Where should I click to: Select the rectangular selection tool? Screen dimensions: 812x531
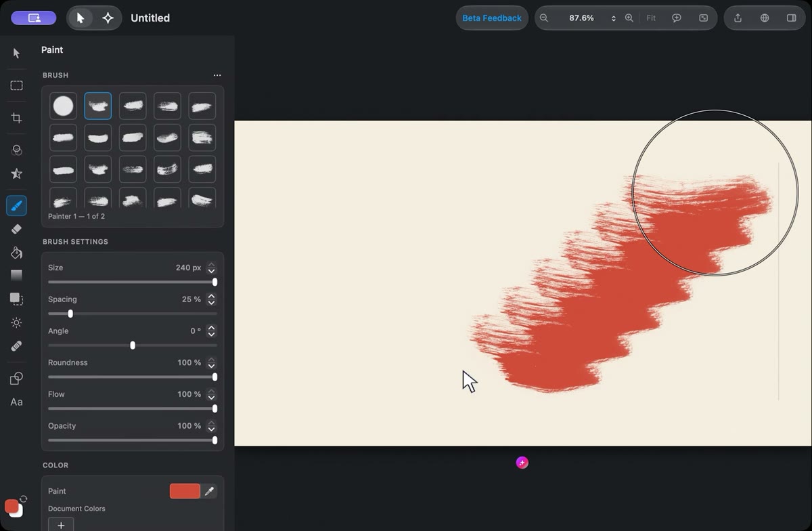coord(16,85)
